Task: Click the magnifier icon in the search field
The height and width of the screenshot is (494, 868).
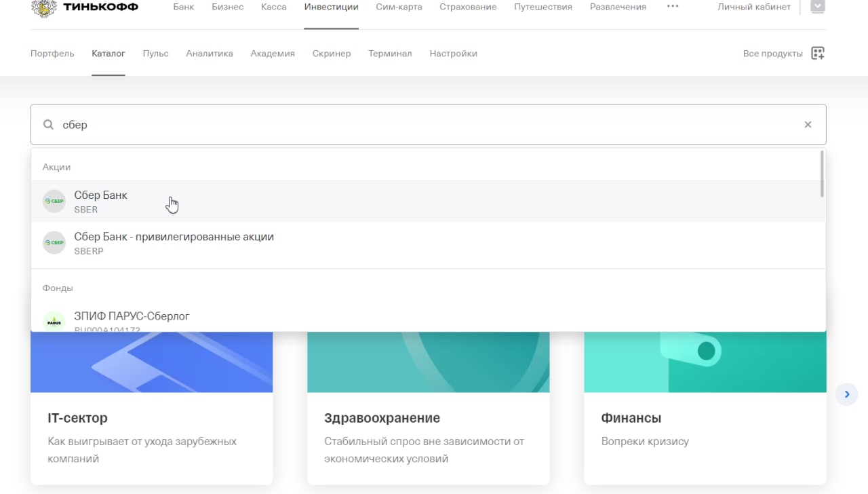Action: [48, 125]
